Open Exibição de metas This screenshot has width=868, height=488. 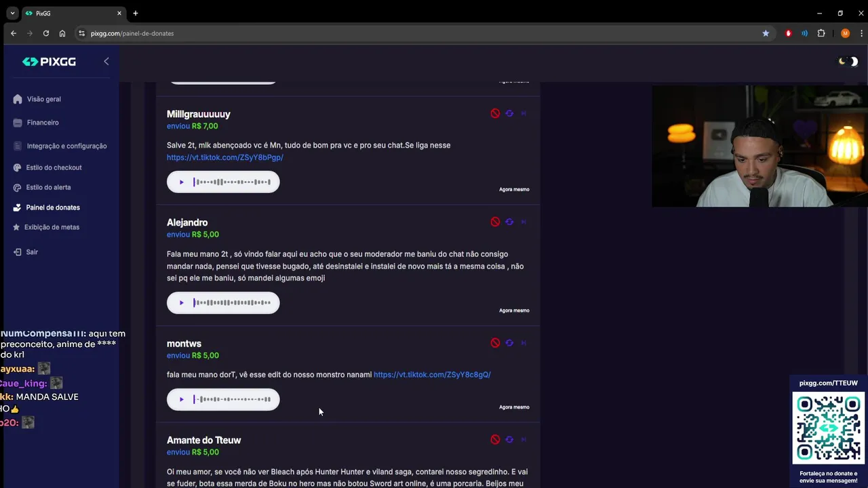52,227
